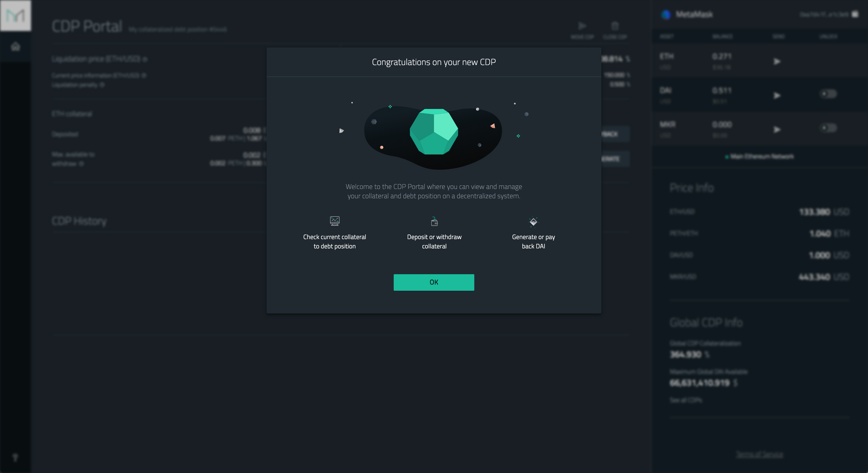This screenshot has width=868, height=473.
Task: Click the MetaMask account avatar icon
Action: (x=666, y=14)
